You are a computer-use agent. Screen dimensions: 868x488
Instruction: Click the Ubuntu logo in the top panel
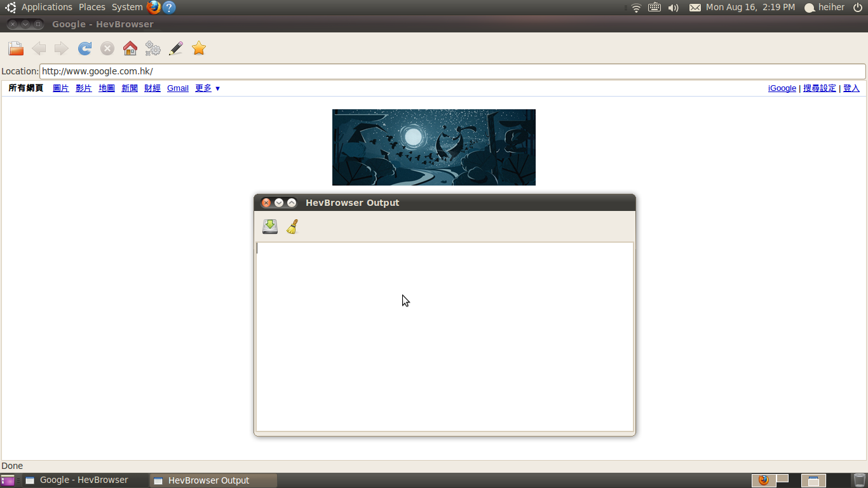11,8
